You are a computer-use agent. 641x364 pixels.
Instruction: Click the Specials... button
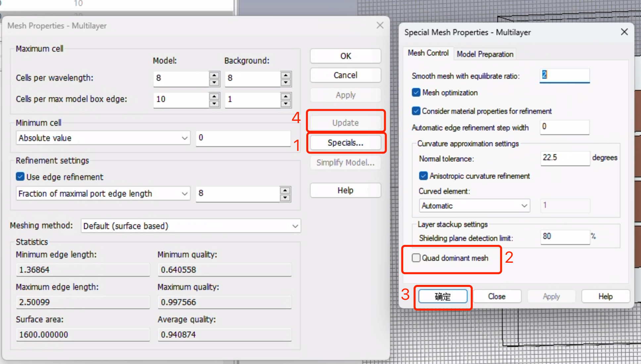coord(345,143)
